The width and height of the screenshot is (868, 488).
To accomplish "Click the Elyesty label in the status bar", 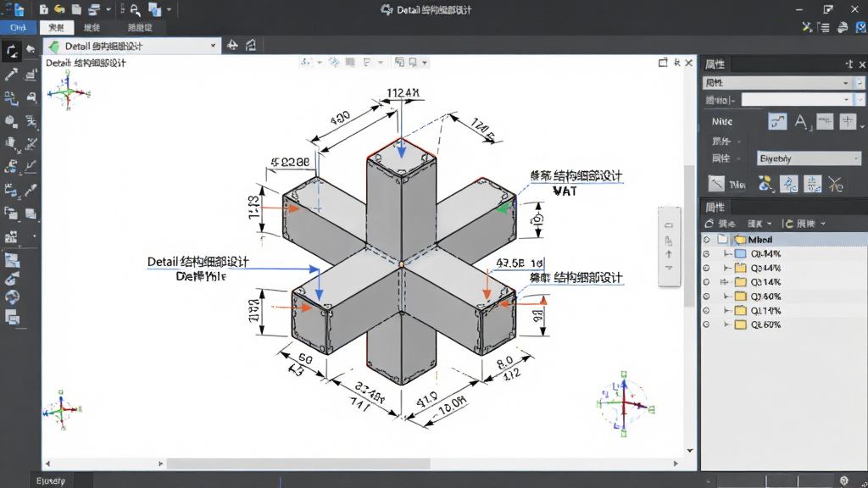I will pos(50,481).
